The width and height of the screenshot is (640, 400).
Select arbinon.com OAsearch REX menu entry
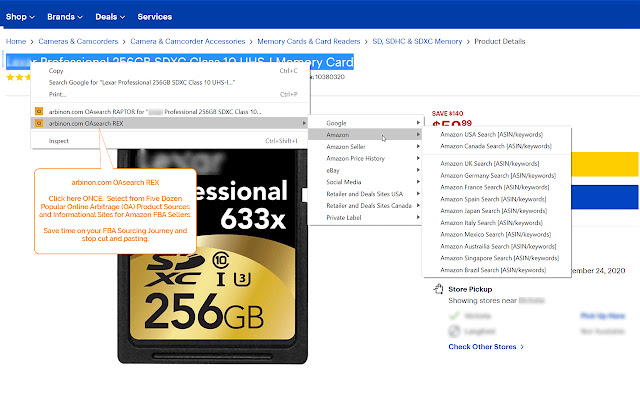[170, 123]
